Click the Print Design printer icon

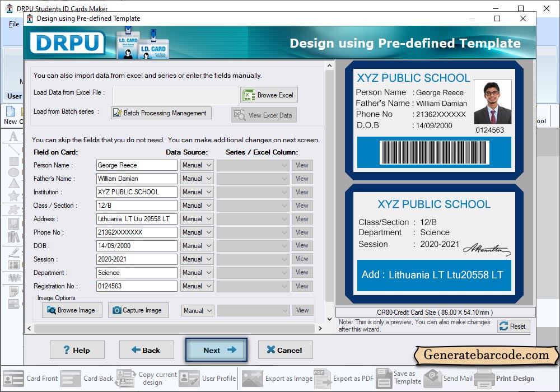pyautogui.click(x=484, y=379)
